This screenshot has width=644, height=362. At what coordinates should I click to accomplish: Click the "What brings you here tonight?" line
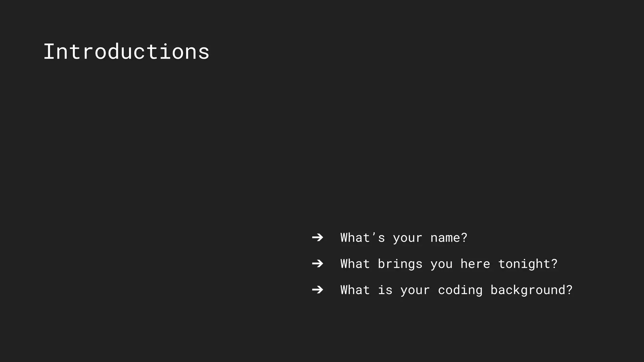click(449, 264)
